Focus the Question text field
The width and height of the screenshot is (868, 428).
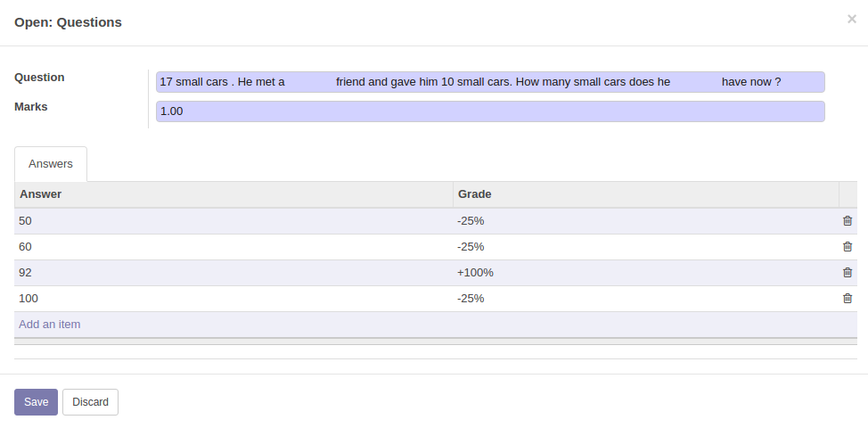point(489,82)
